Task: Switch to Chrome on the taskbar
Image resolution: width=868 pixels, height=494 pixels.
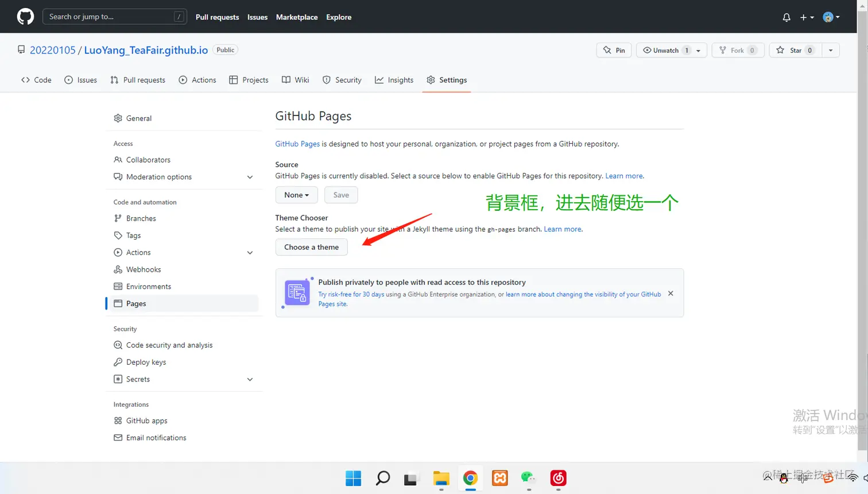Action: [x=470, y=478]
